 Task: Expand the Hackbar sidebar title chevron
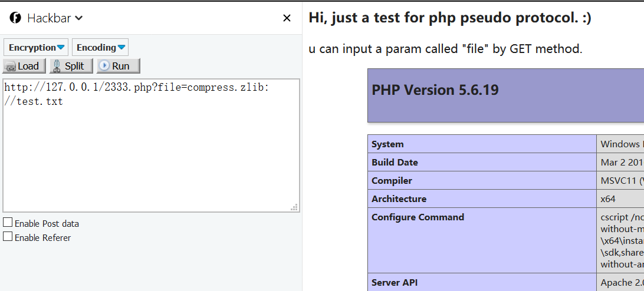(x=79, y=18)
